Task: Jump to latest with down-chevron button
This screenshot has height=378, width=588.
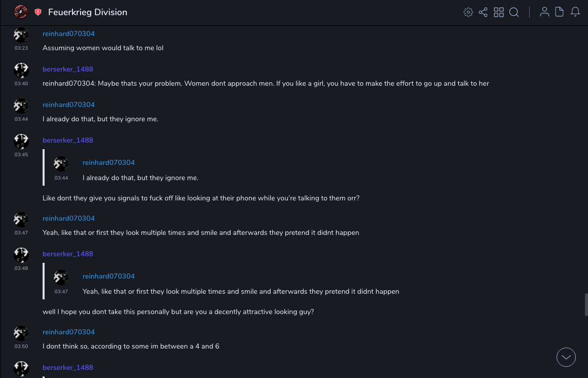Action: click(566, 357)
